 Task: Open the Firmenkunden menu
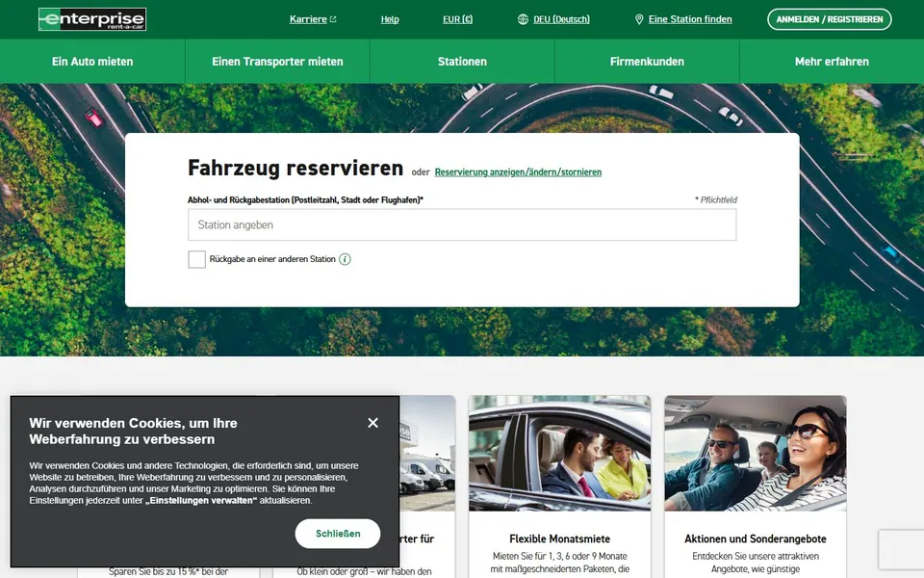[647, 62]
